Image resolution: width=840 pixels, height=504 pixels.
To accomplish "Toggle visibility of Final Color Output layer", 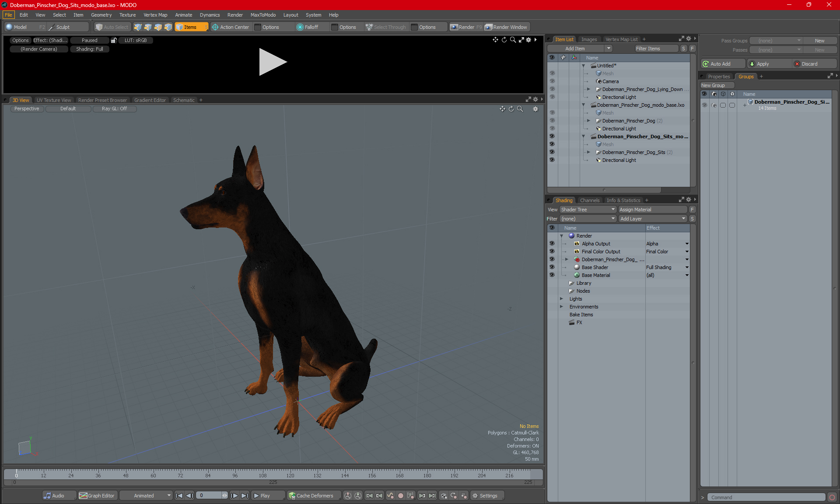I will pos(552,252).
